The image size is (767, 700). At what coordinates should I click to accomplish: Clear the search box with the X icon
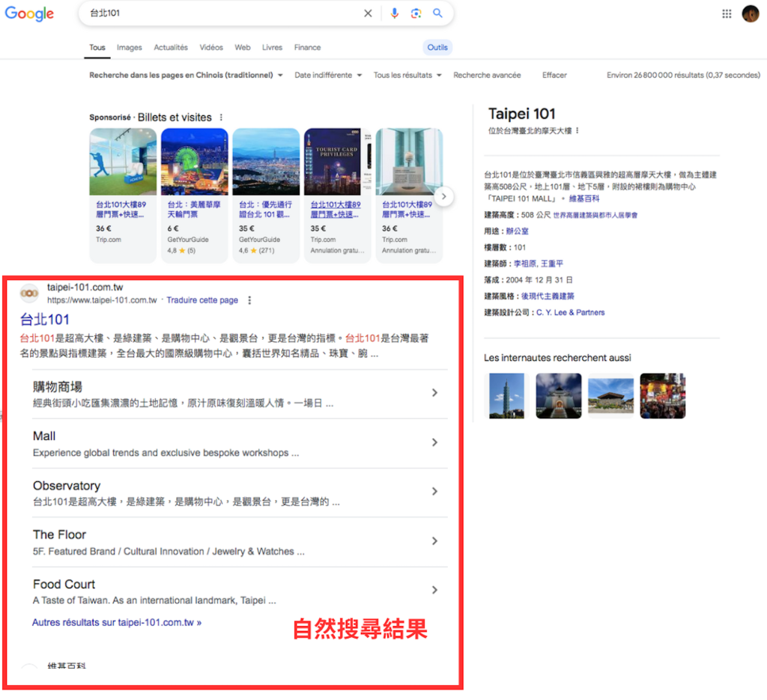click(x=368, y=13)
